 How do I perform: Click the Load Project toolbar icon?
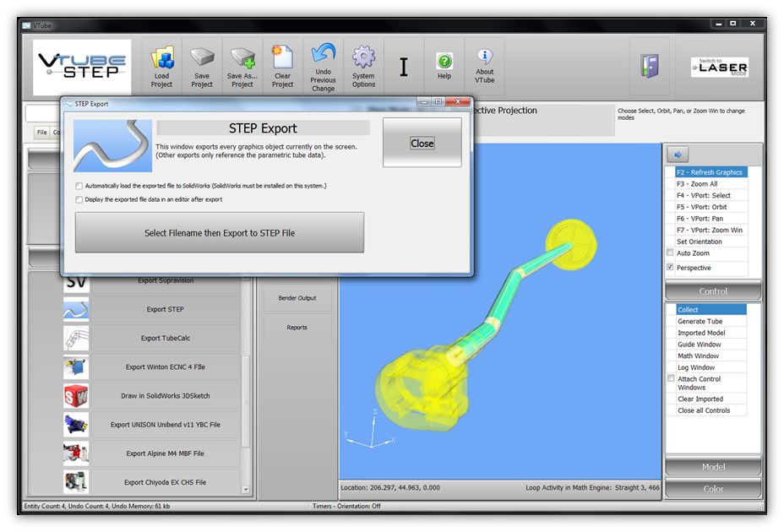tap(161, 59)
